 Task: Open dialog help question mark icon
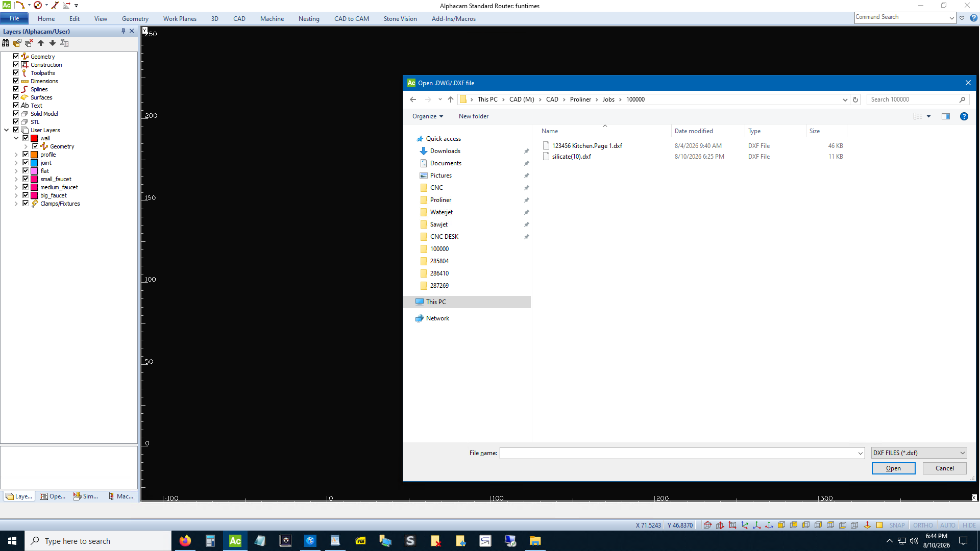[x=964, y=116]
